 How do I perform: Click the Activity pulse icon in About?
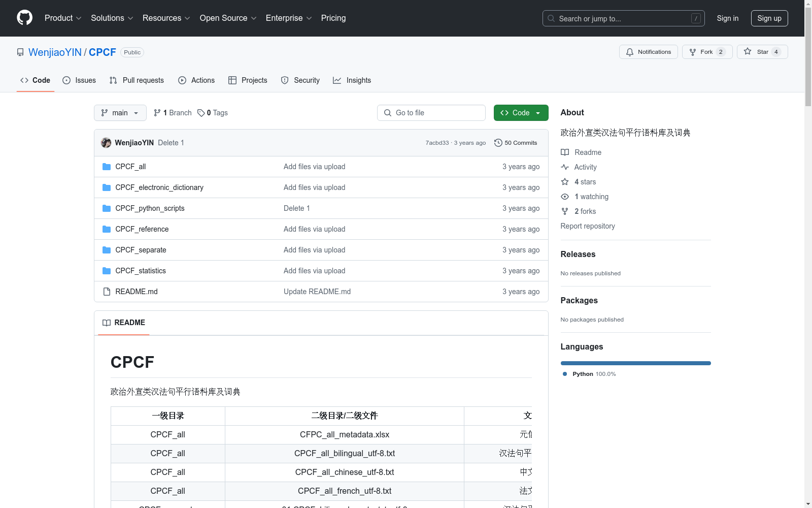point(565,167)
